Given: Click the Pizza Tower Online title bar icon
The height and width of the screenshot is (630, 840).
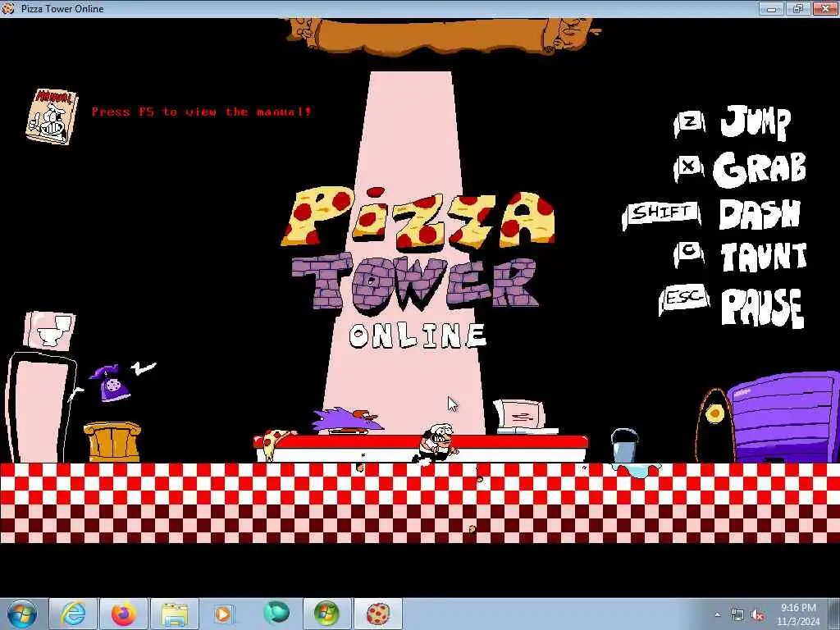Looking at the screenshot, I should point(8,8).
